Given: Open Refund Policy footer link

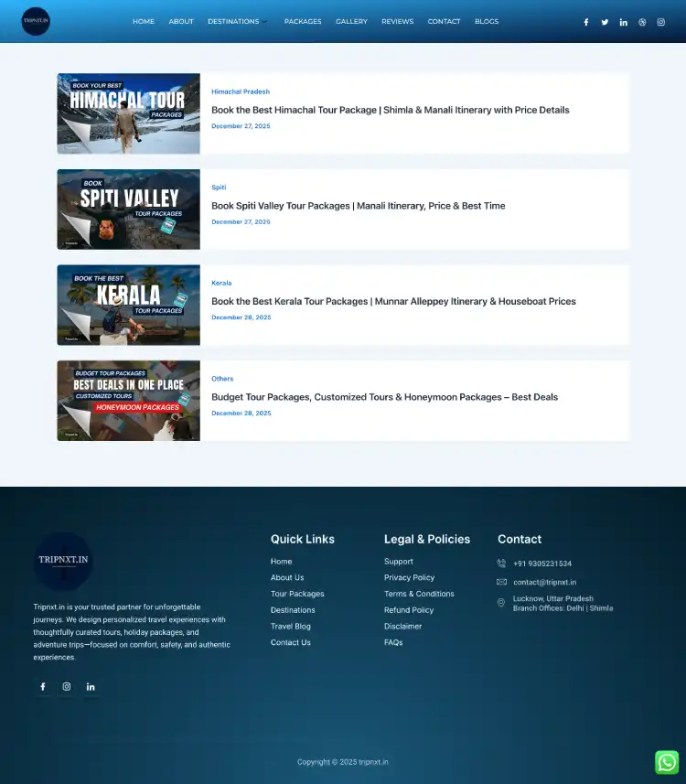Looking at the screenshot, I should 408,610.
